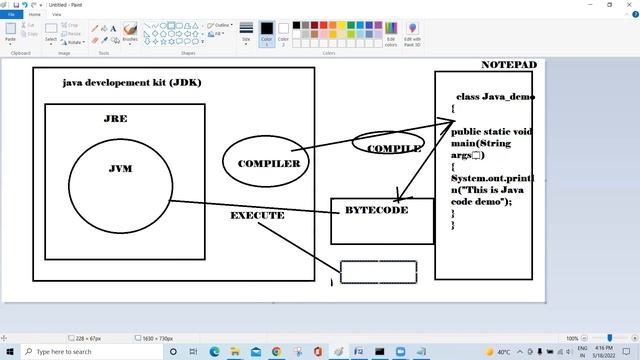Select the Text tool
Screen dimensions: 640x360
click(x=113, y=29)
